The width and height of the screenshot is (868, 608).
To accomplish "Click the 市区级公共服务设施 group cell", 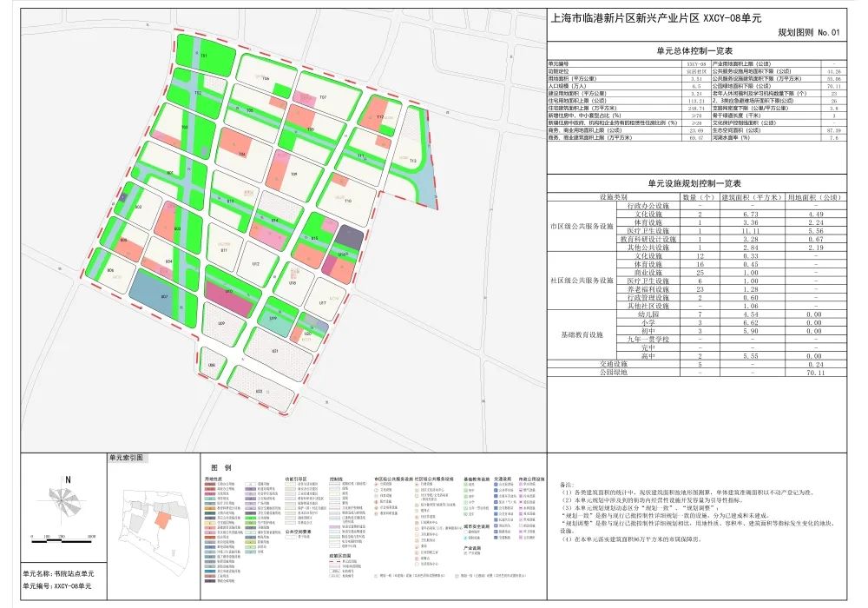I will point(582,227).
